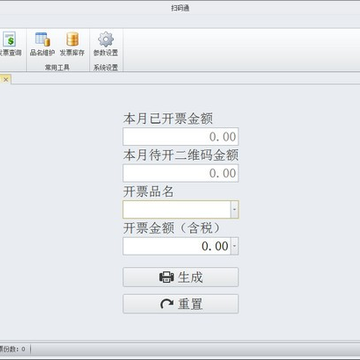Click the 票份数: 0 status bar entry
The image size is (360, 360).
click(x=13, y=349)
